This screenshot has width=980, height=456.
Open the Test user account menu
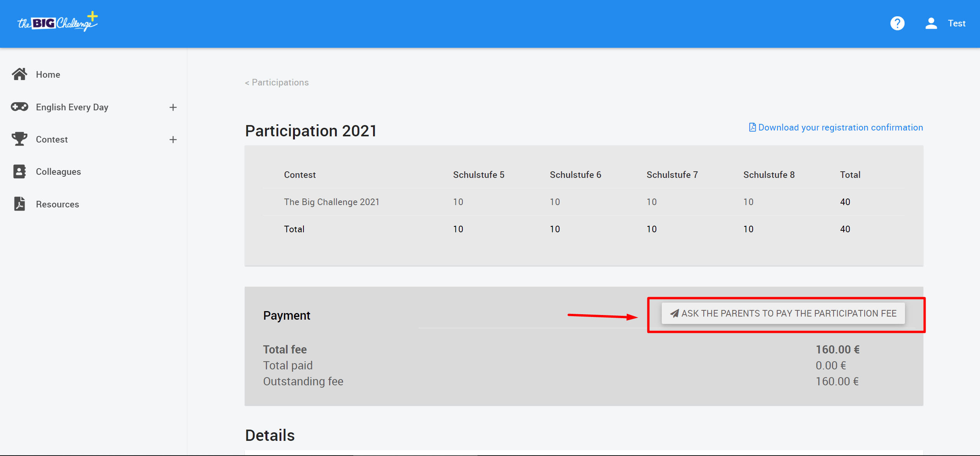[956, 23]
